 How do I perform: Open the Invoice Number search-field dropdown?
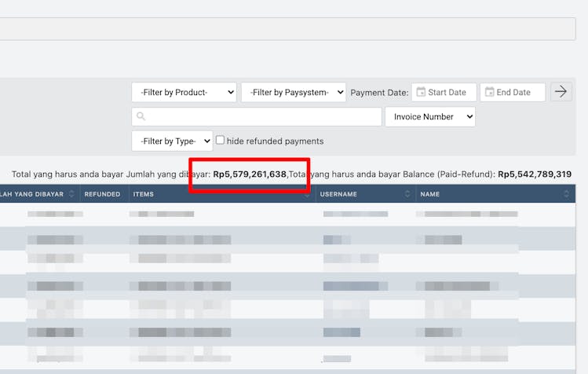tap(429, 117)
